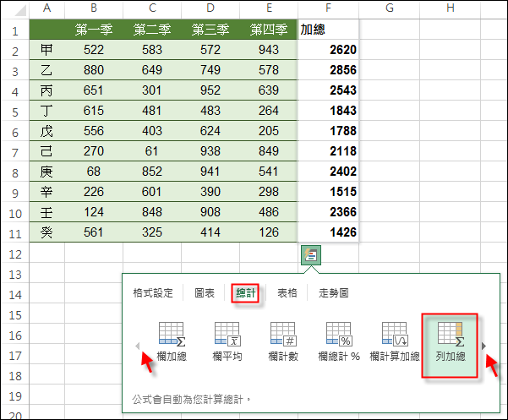Apply 欄加總 column sum option
508x420 pixels.
[x=172, y=342]
